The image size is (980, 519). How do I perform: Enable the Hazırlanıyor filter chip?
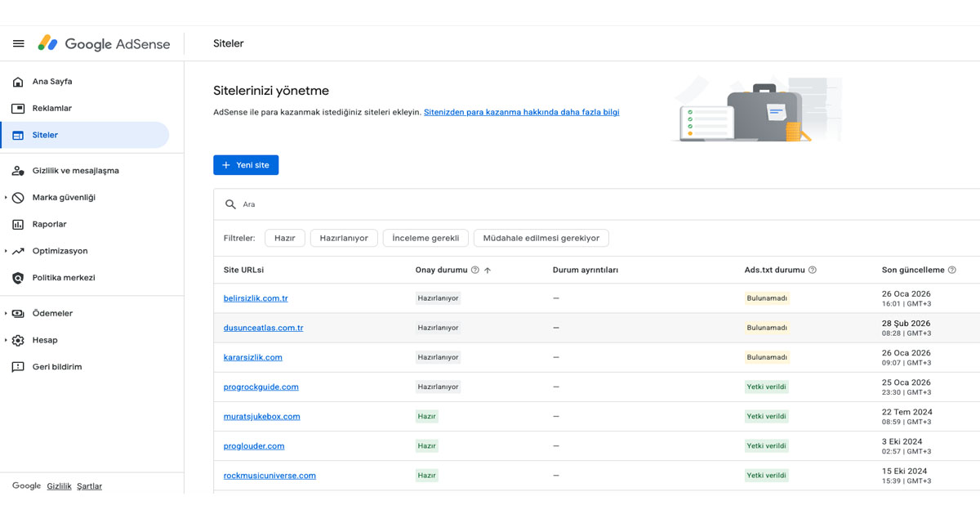(x=343, y=238)
